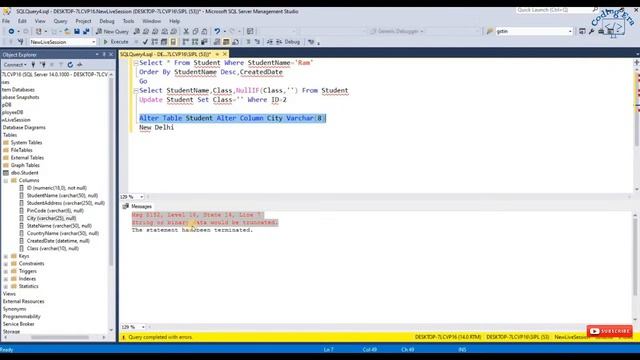Click the Object Explorer horizontal scrollbar
640x360 pixels.
click(x=55, y=337)
